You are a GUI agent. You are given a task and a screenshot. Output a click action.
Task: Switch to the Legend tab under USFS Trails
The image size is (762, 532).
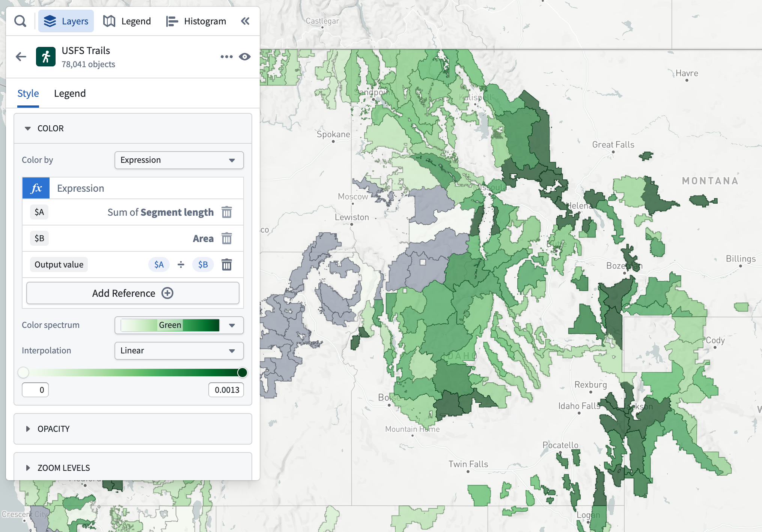tap(70, 93)
